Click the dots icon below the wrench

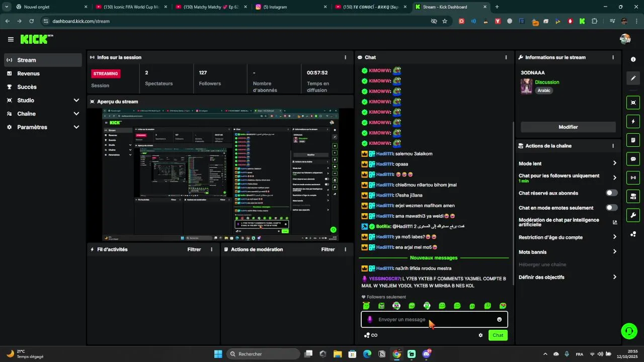point(633,234)
